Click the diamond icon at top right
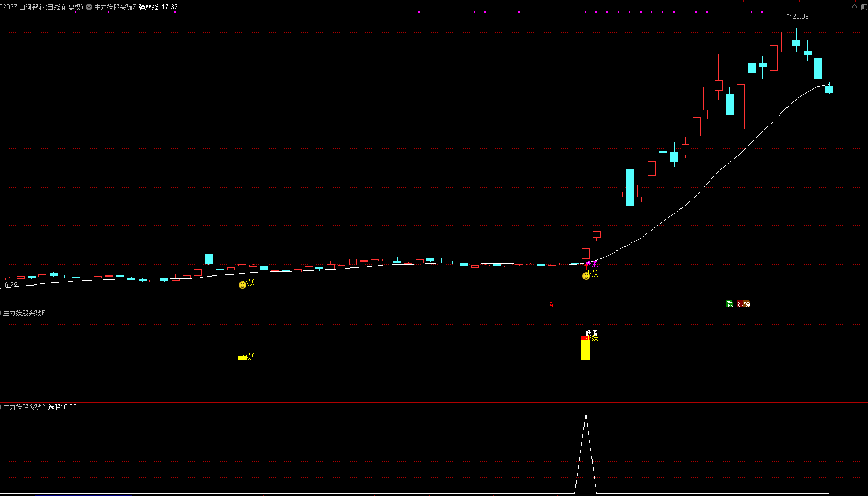868x496 pixels. pyautogui.click(x=854, y=7)
